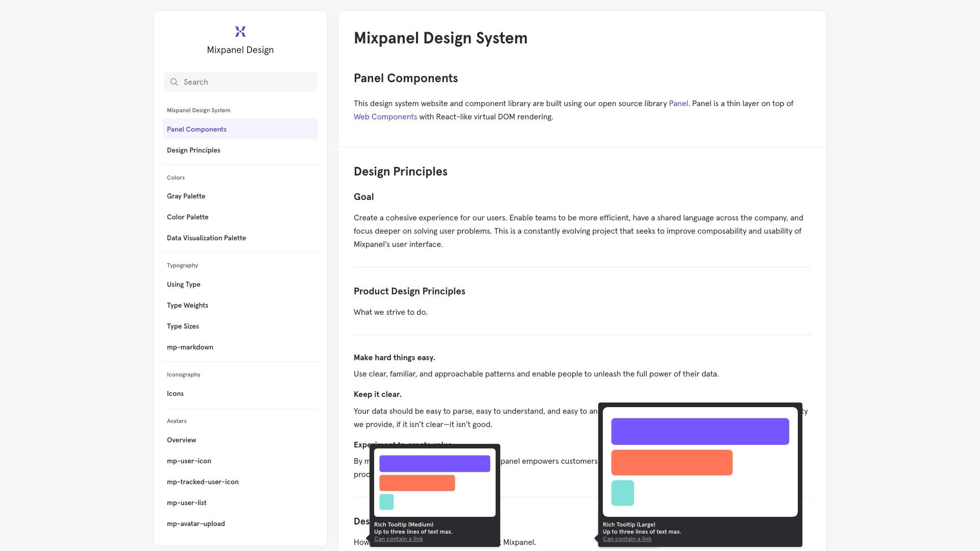Click the Panel hyperlink in the description
This screenshot has width=980, height=551.
[x=678, y=103]
